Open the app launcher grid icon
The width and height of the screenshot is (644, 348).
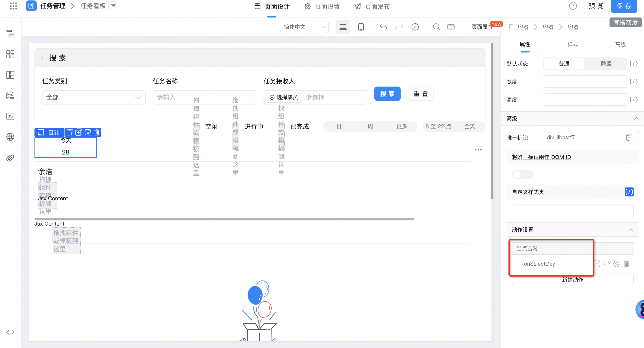[x=13, y=6]
